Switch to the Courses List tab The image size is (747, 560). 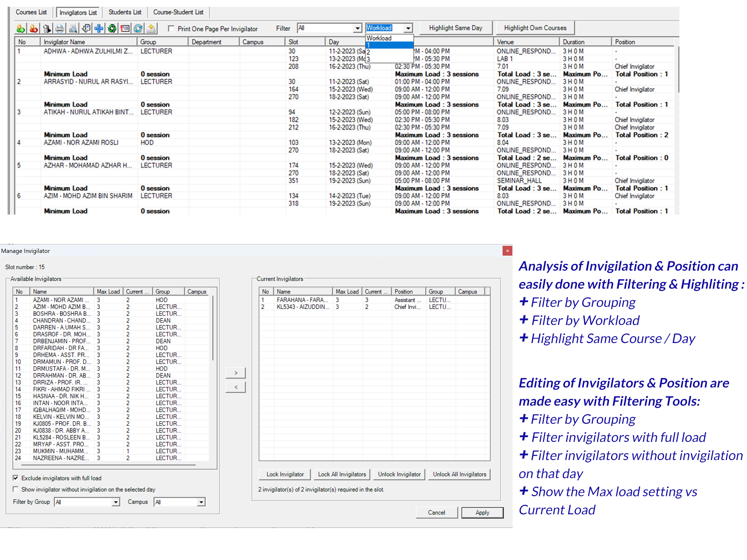pos(31,12)
